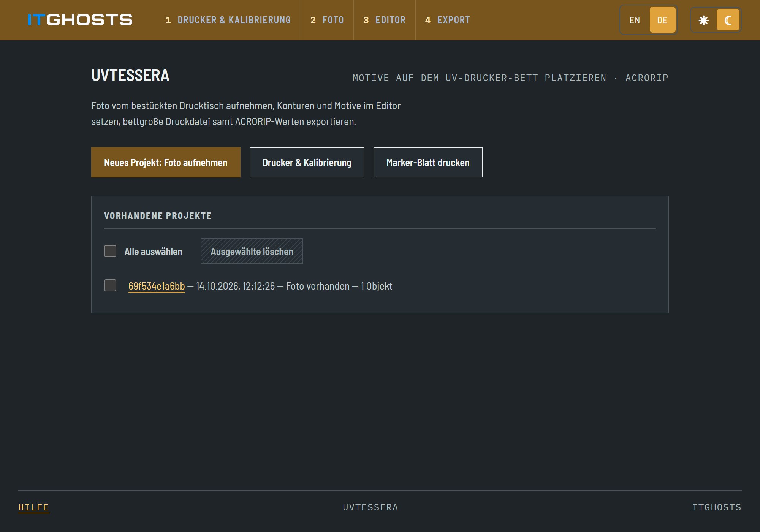Start Neues Projekt: Foto aufnehmen
This screenshot has height=532, width=760.
click(166, 162)
